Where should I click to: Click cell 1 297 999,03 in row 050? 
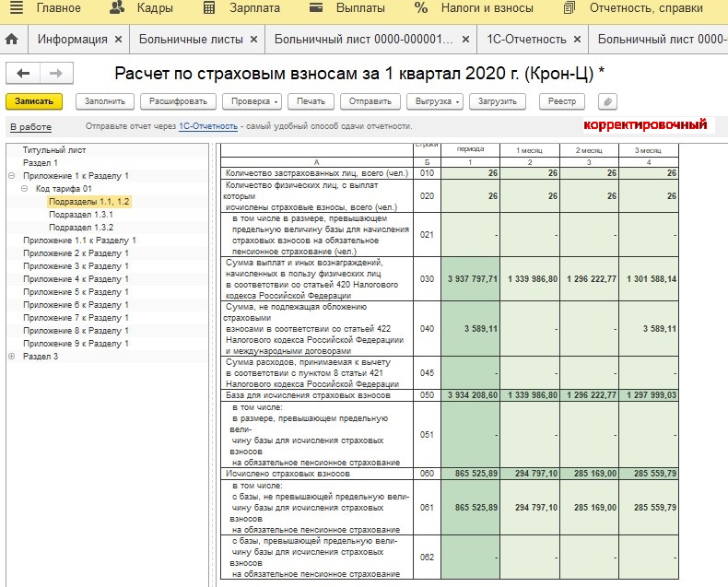tap(649, 395)
